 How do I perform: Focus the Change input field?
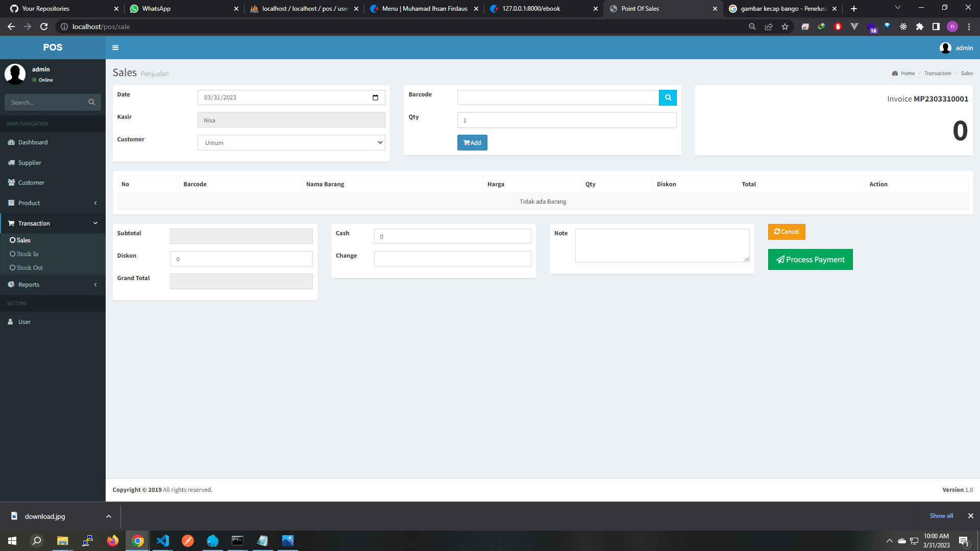pos(452,259)
